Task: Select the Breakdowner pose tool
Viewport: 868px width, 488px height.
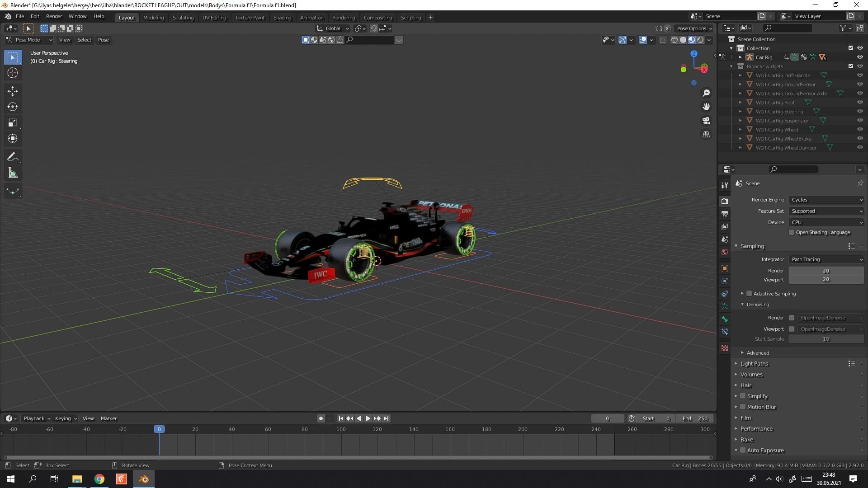Action: click(13, 191)
